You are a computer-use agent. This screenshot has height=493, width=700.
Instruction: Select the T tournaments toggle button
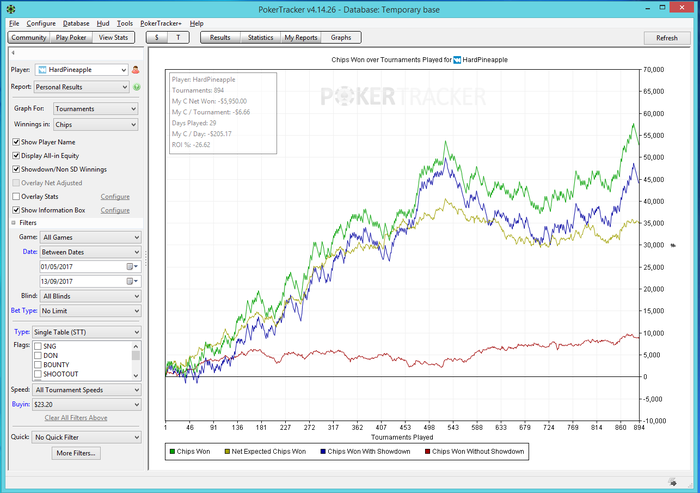pyautogui.click(x=178, y=37)
